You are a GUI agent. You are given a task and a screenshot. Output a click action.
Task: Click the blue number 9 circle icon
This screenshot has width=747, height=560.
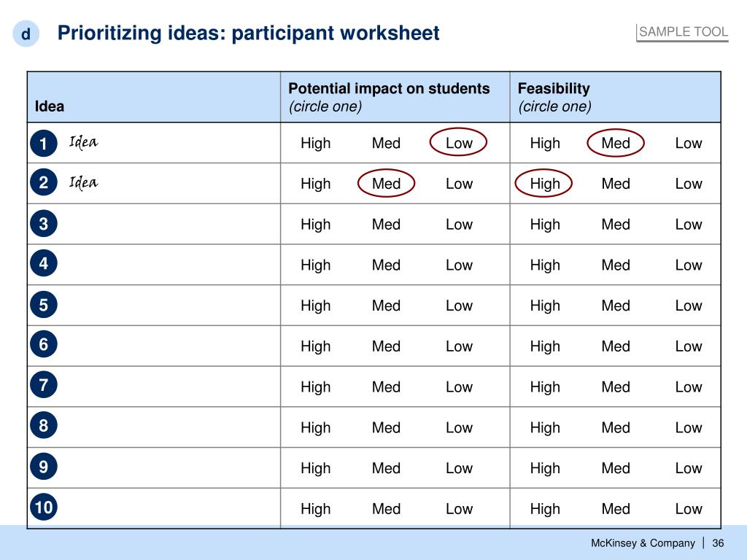tap(43, 466)
